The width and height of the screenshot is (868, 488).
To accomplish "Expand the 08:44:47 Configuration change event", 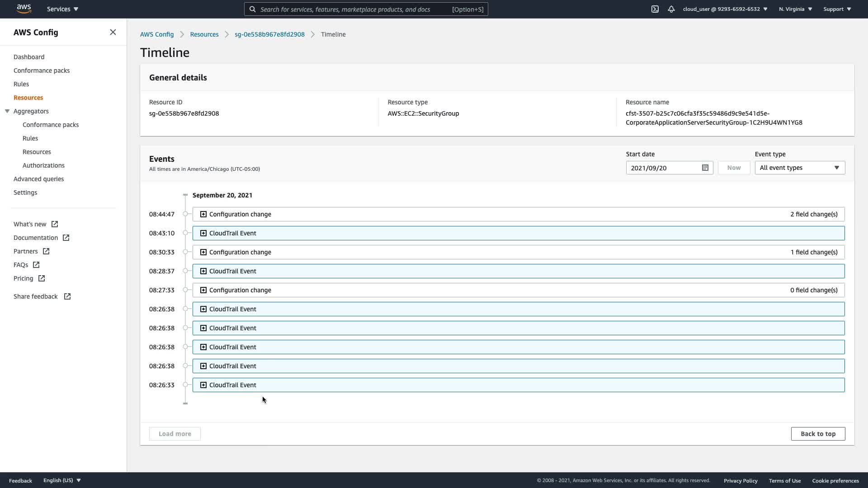I will click(203, 214).
